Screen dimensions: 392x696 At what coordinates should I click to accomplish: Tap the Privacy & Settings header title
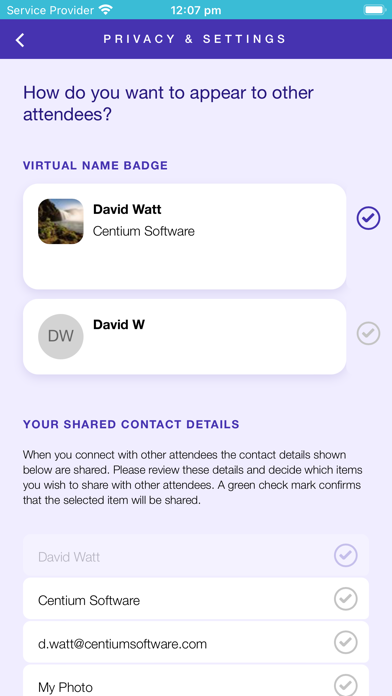point(195,39)
